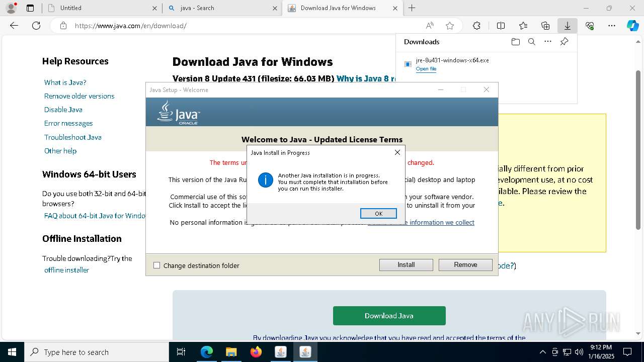Open the Browser essentials icon

coord(590,26)
